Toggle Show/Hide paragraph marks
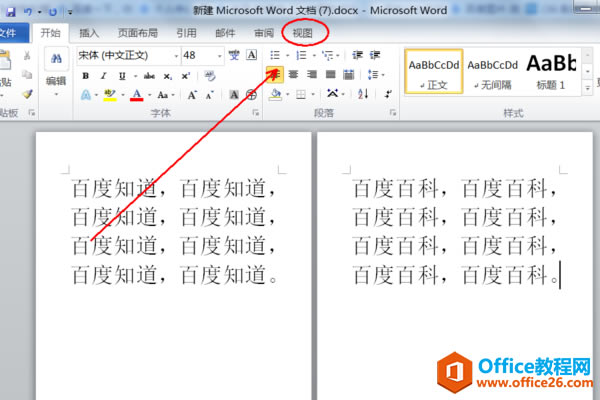The height and width of the screenshot is (400, 600). click(x=388, y=94)
